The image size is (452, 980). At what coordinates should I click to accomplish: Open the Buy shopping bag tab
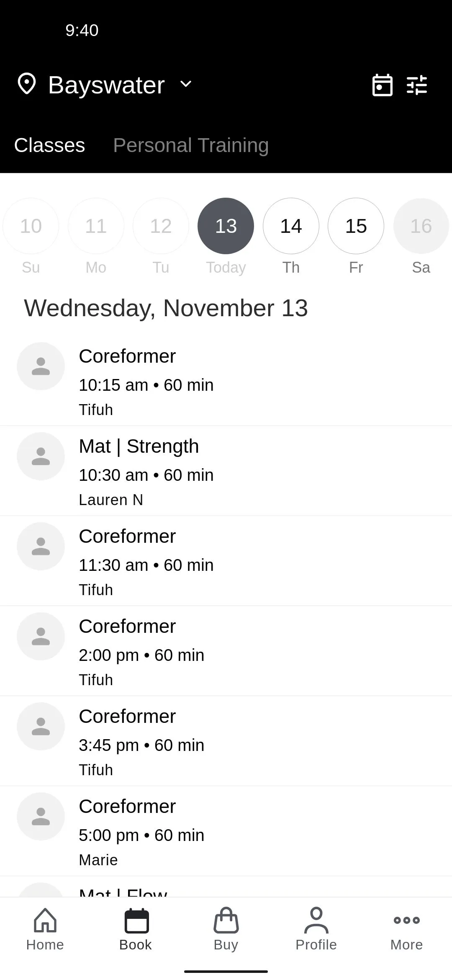(226, 929)
